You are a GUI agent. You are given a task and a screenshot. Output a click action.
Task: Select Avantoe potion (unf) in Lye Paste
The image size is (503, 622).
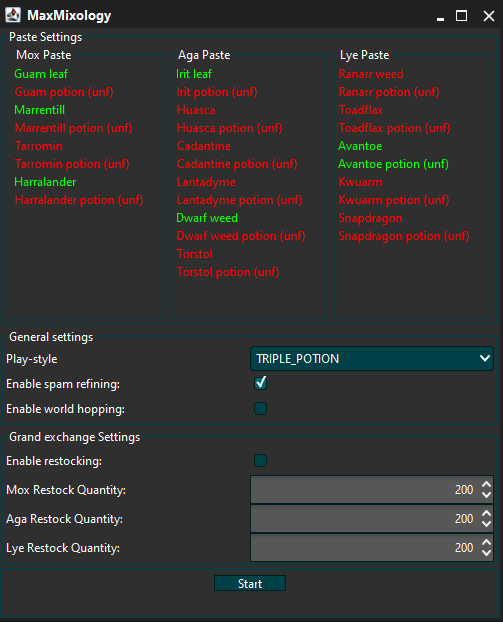pyautogui.click(x=394, y=164)
